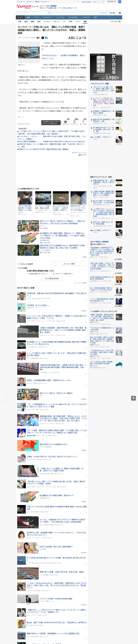The width and height of the screenshot is (138, 644).
Task: Open the settings gear icon
Action: coord(120,13)
